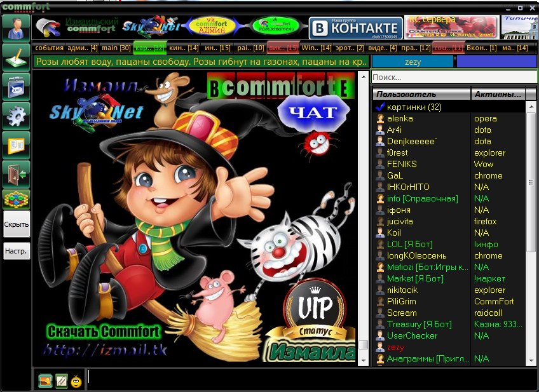The height and width of the screenshot is (392, 539).
Task: Click the user profile icon in sidebar
Action: [x=17, y=27]
